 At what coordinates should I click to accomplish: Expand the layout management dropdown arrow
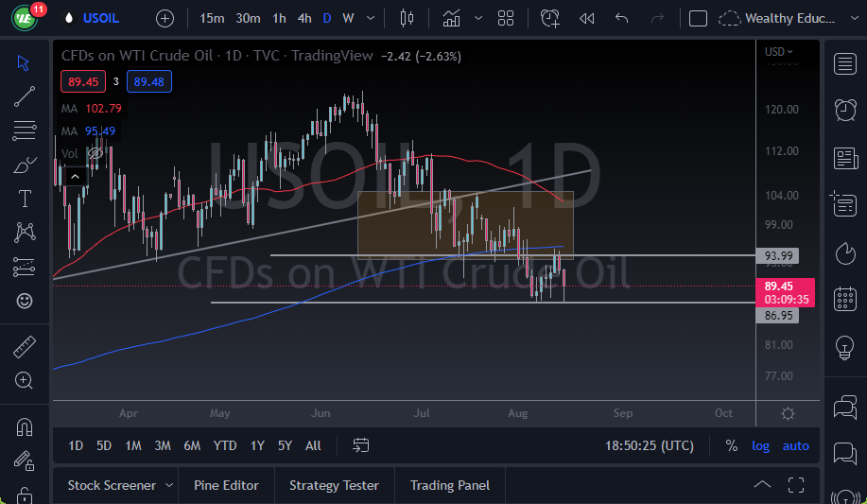(854, 18)
